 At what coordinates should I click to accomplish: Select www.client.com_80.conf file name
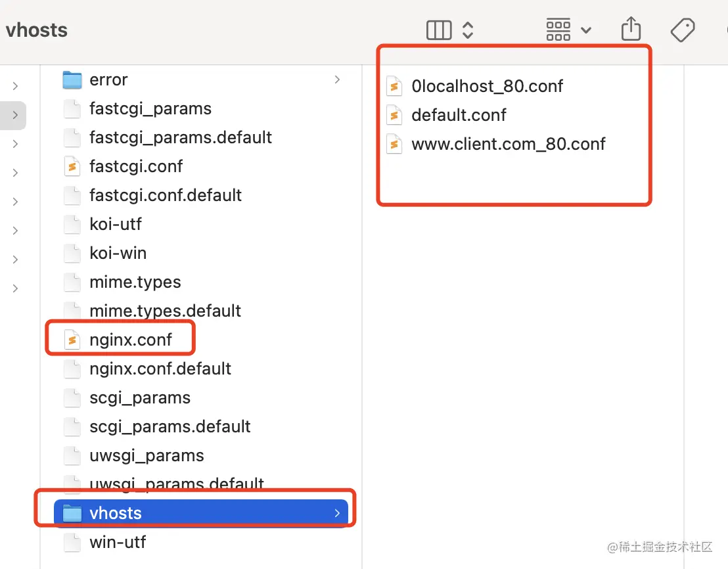click(509, 145)
